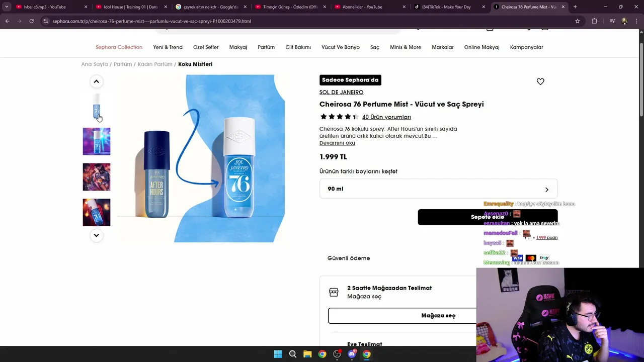Select the second purple-blue thumbnail
The height and width of the screenshot is (362, 644).
(97, 141)
